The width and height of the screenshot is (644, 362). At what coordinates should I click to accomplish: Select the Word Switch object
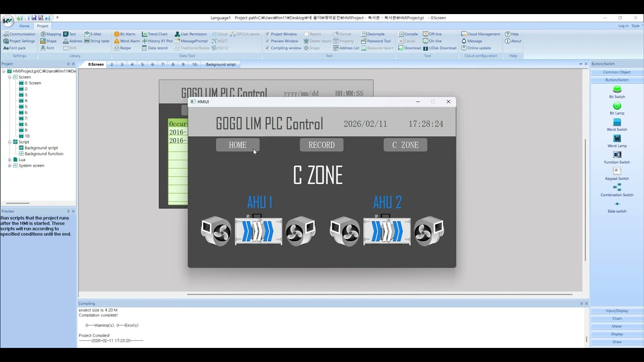click(617, 125)
